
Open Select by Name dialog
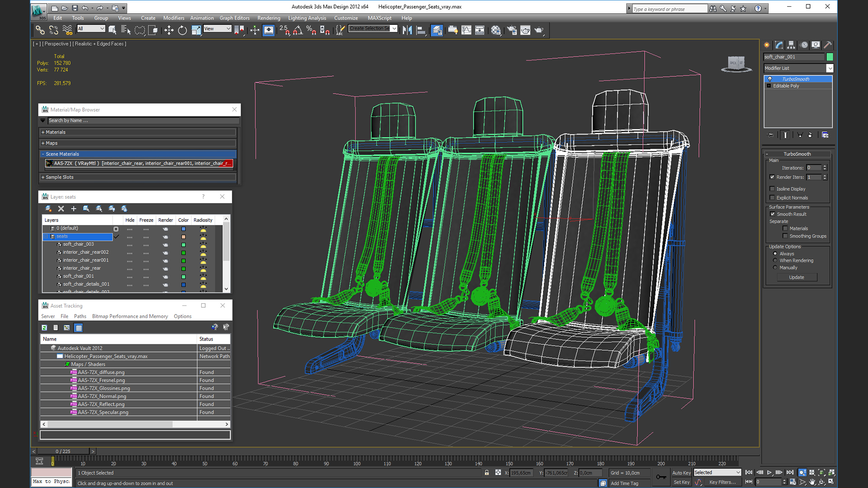click(x=126, y=30)
